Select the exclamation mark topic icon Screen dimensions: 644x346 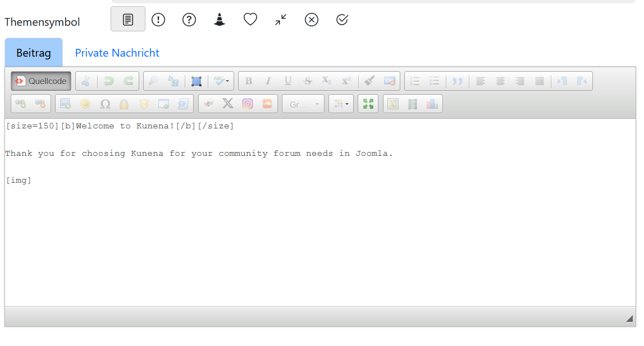(x=158, y=20)
